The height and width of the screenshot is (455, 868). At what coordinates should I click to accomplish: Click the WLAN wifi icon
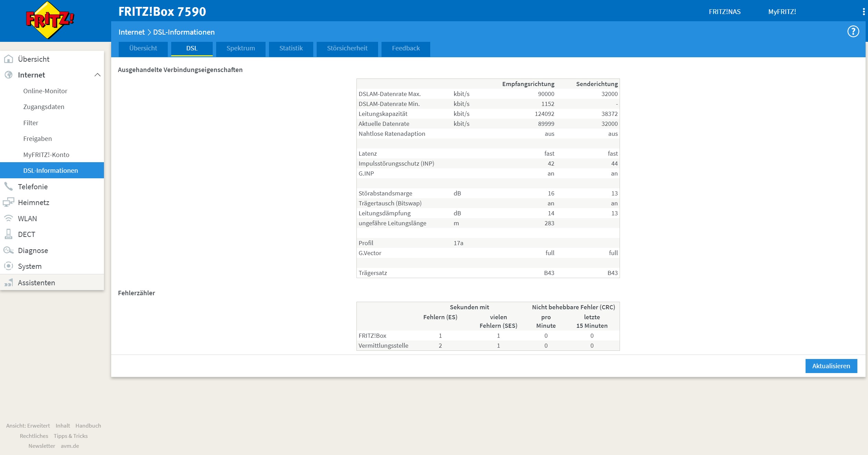9,218
